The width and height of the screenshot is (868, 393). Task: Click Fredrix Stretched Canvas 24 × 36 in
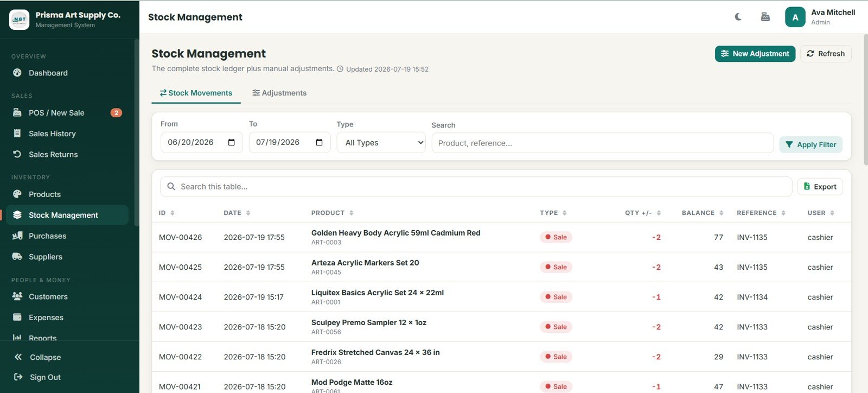(x=375, y=352)
